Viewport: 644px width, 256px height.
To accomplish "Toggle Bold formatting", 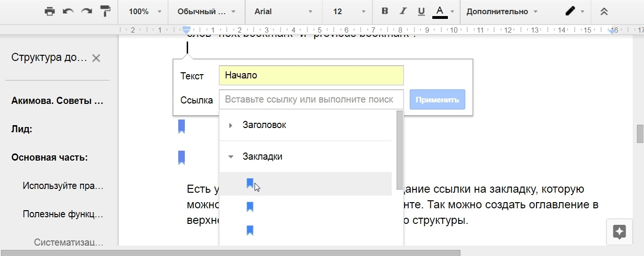I will [385, 12].
